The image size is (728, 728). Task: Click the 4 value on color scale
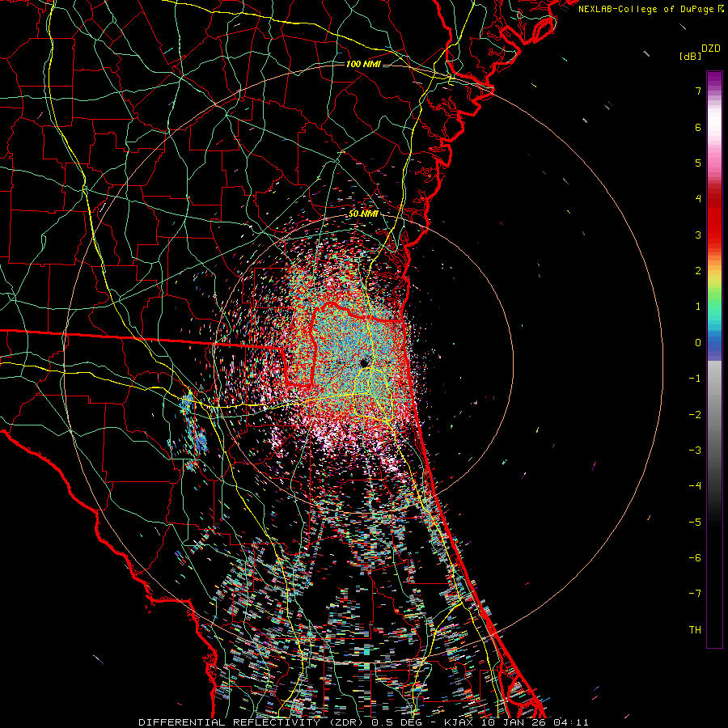point(698,199)
